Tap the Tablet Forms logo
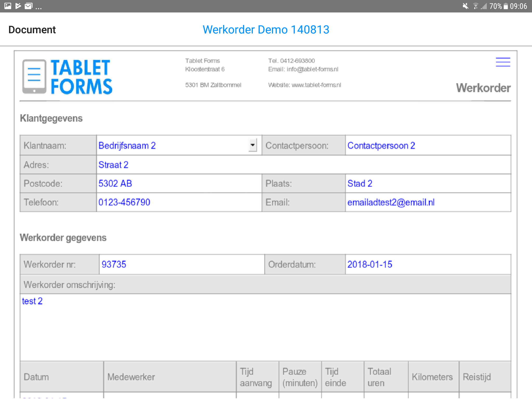532x399 pixels. pyautogui.click(x=67, y=77)
